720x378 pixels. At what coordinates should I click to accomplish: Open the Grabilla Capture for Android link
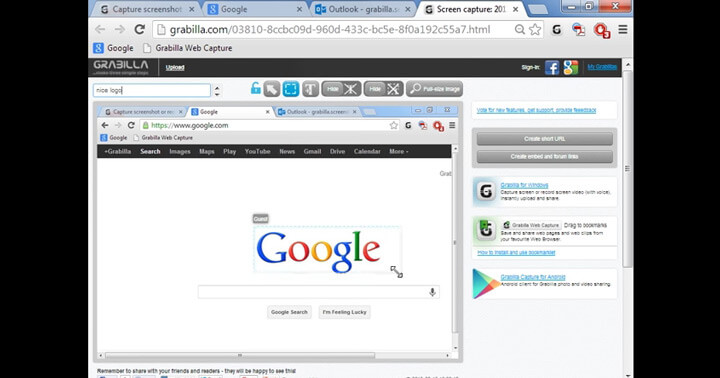click(533, 277)
